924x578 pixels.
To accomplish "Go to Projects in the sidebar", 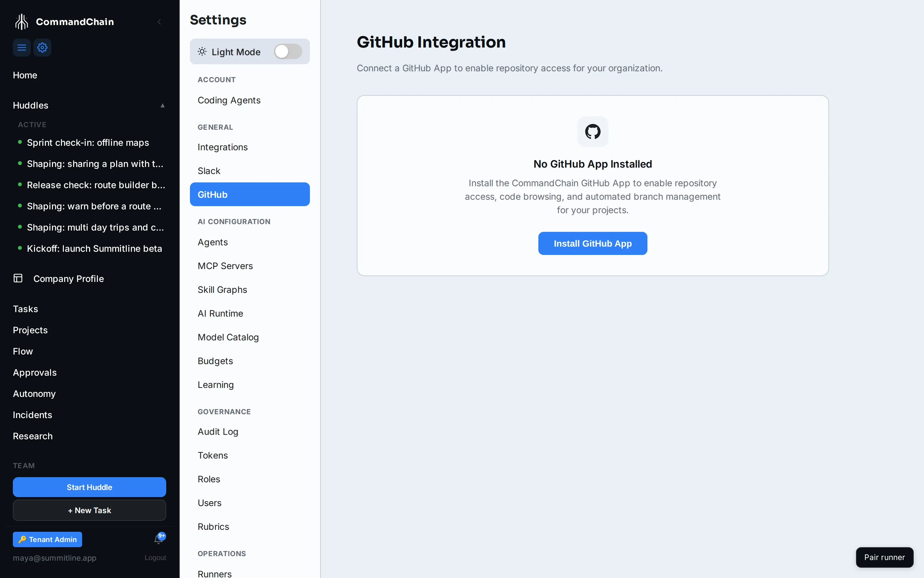I will click(30, 330).
